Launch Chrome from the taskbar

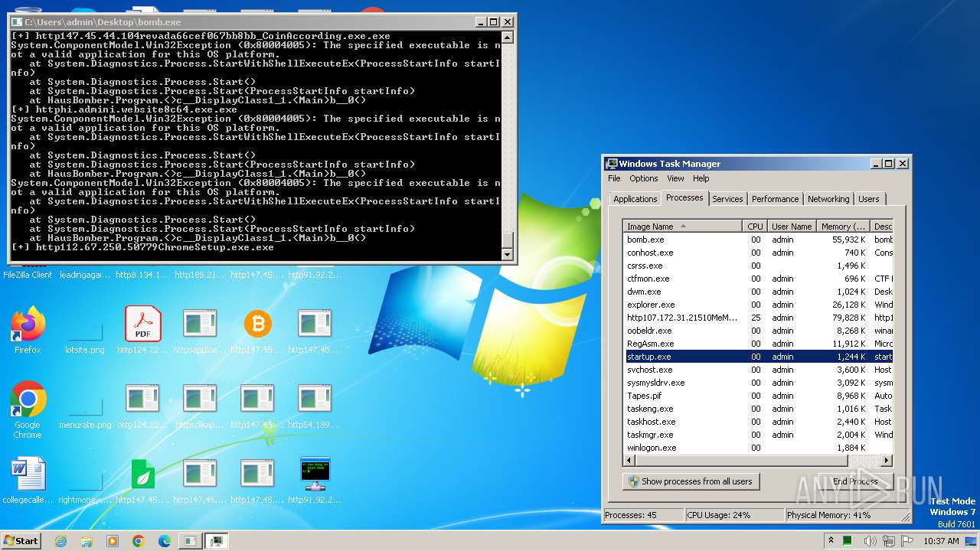point(139,541)
